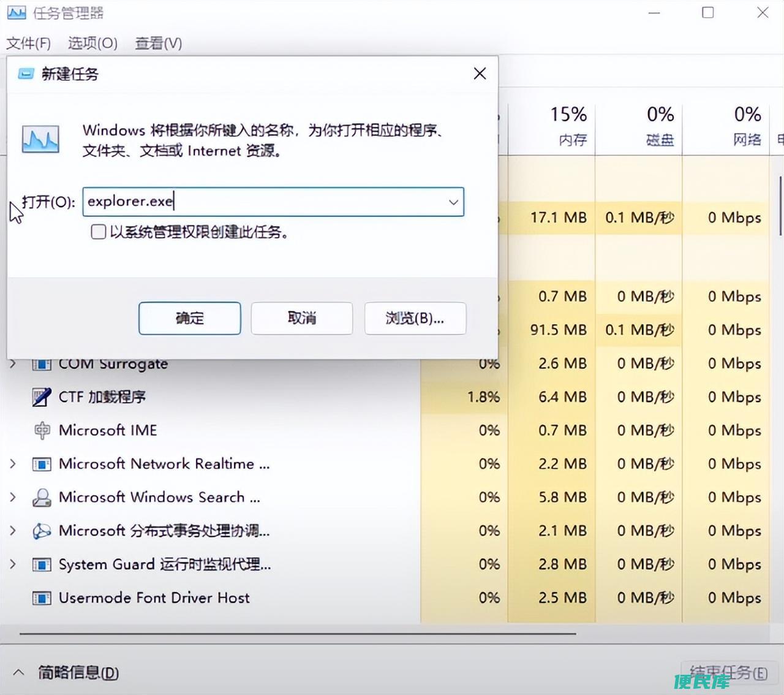784x695 pixels.
Task: Click the 91.5 MB memory value
Action: [559, 330]
